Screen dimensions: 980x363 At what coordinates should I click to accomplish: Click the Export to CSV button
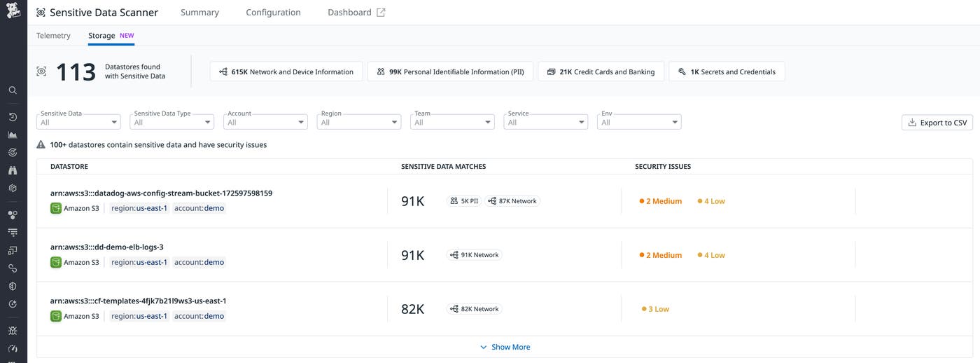(937, 123)
